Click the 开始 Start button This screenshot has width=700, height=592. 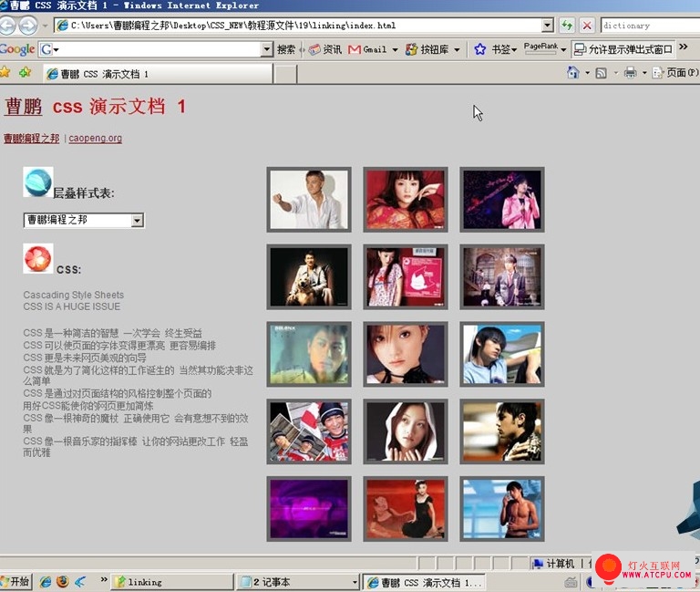click(15, 582)
